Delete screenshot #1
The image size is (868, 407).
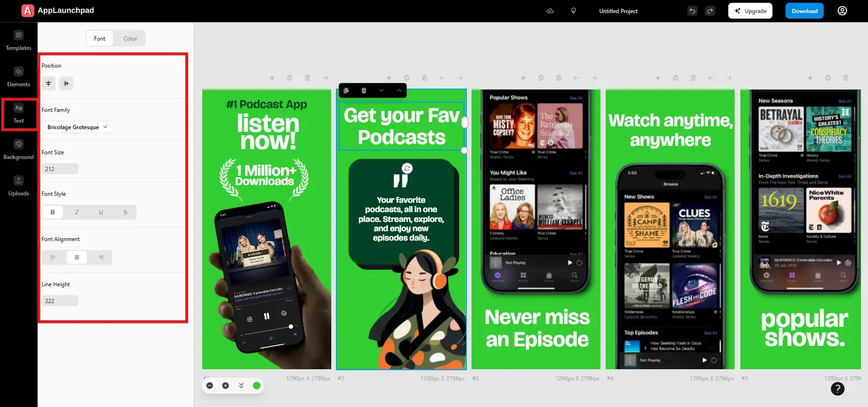point(308,78)
